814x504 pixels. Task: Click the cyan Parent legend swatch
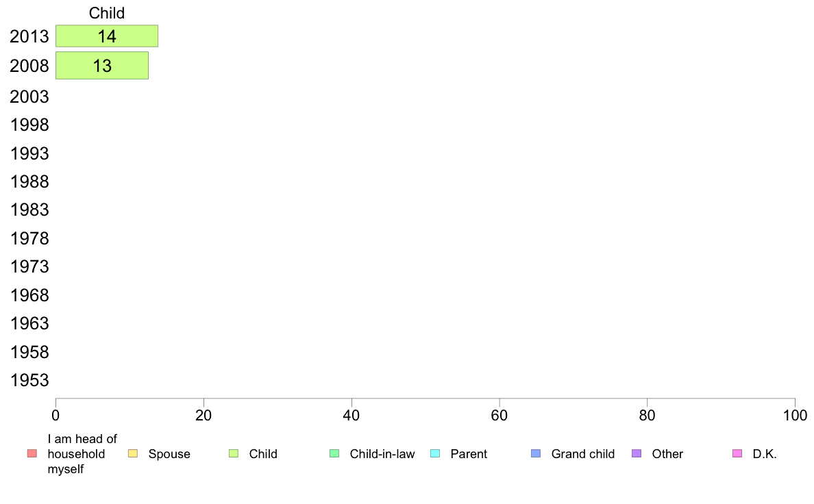pyautogui.click(x=435, y=453)
